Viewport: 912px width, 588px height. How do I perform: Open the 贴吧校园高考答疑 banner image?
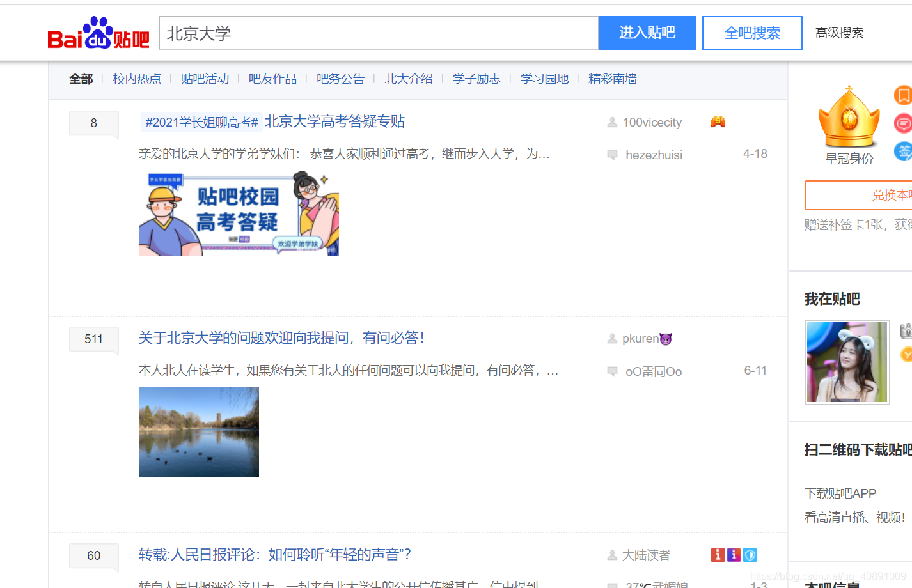click(x=239, y=213)
